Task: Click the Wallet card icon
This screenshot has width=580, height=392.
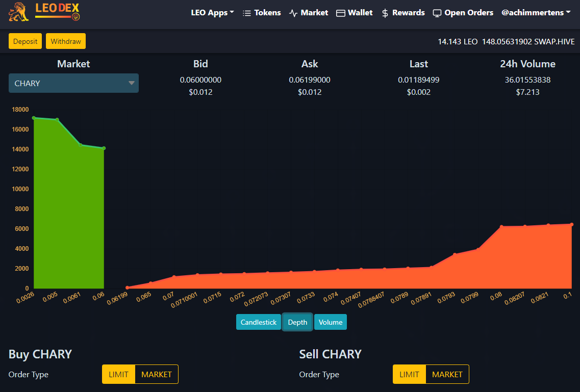Action: click(x=341, y=13)
